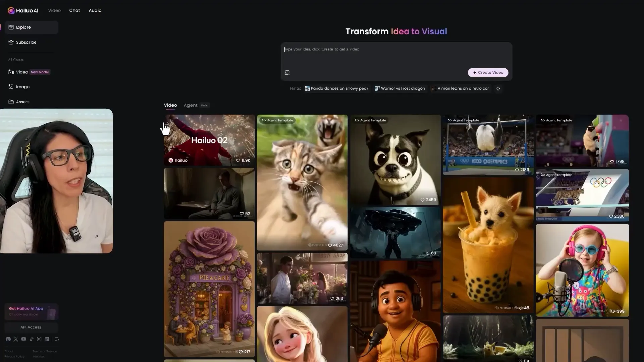The width and height of the screenshot is (644, 362).
Task: Open the puppy in boba tea thumbnail
Action: (488, 245)
